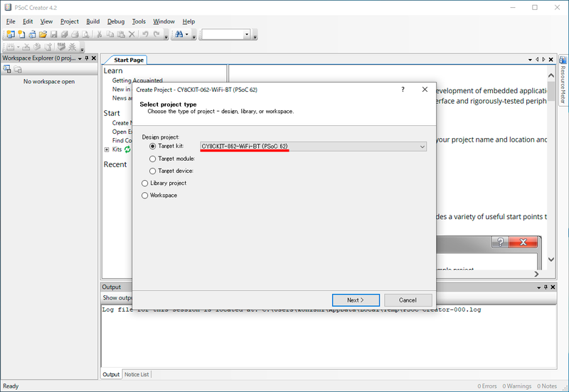
Task: Click the New File toolbar icon
Action: pyautogui.click(x=21, y=34)
